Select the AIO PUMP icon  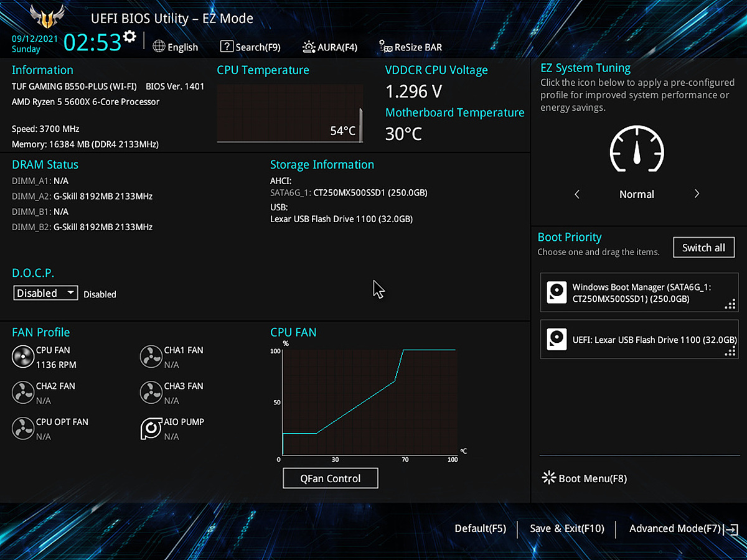151,429
